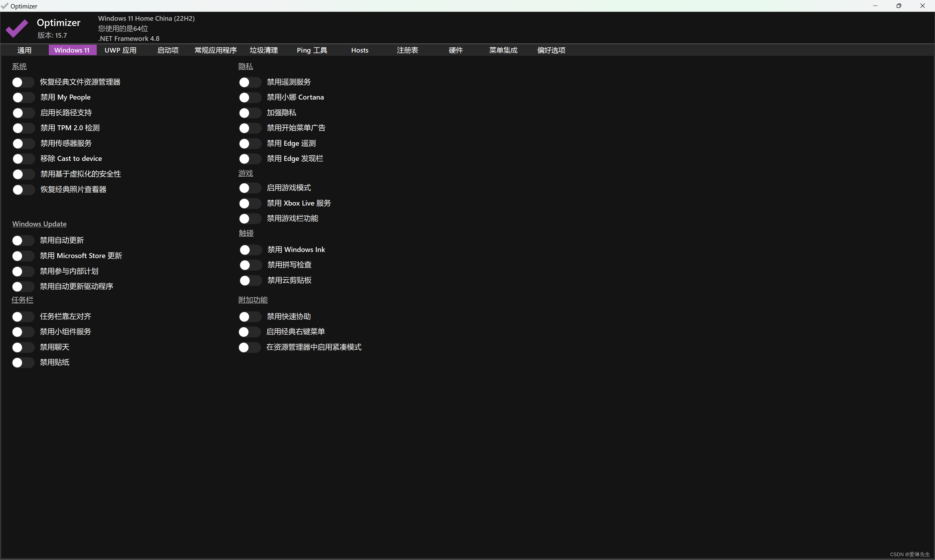
Task: Click the 触碰 section link
Action: pos(246,233)
